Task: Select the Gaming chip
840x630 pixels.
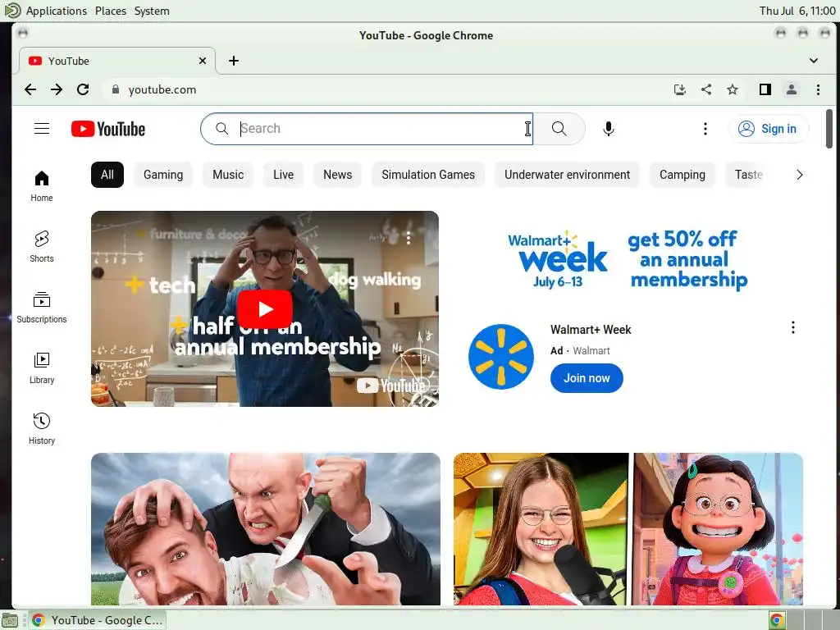Action: pyautogui.click(x=163, y=175)
